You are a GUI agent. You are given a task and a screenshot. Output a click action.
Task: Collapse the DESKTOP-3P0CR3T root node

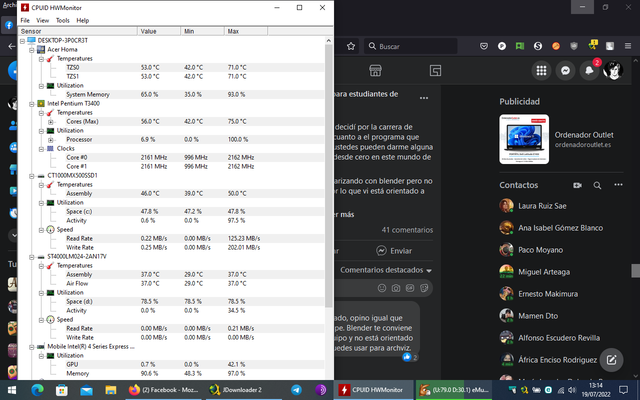click(x=22, y=41)
